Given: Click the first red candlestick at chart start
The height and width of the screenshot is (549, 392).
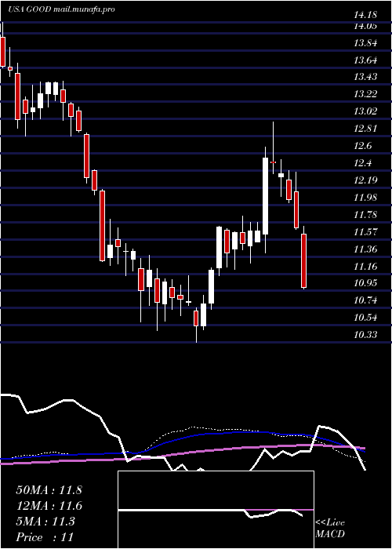Looking at the screenshot, I should (3, 51).
